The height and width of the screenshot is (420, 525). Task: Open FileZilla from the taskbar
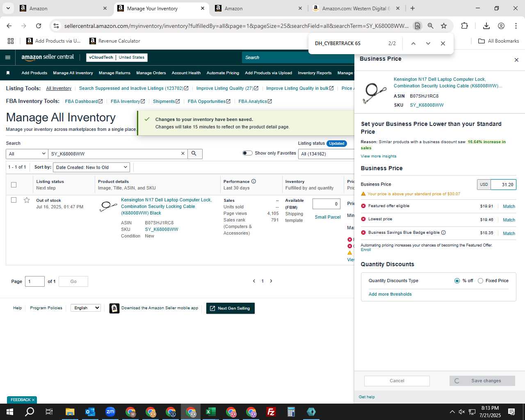point(271,412)
